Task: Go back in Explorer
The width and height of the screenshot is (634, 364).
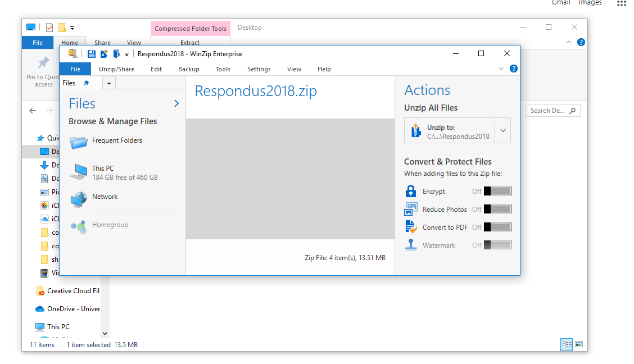Action: click(33, 111)
